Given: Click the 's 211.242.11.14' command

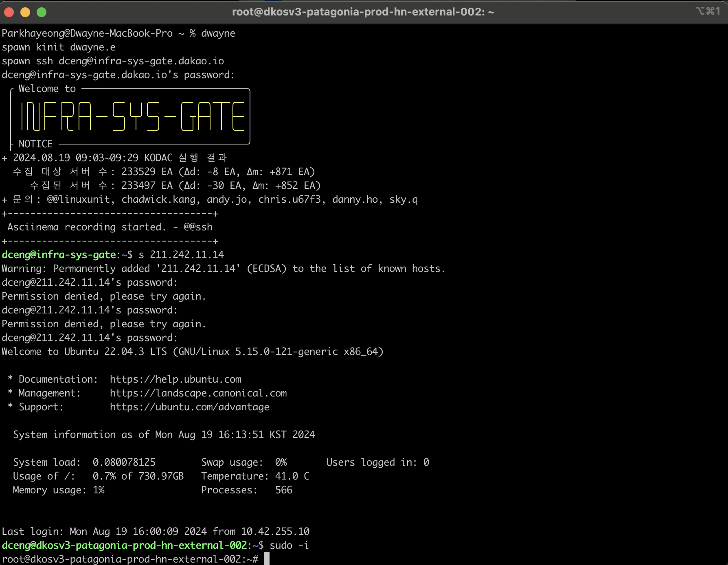Looking at the screenshot, I should [x=181, y=255].
